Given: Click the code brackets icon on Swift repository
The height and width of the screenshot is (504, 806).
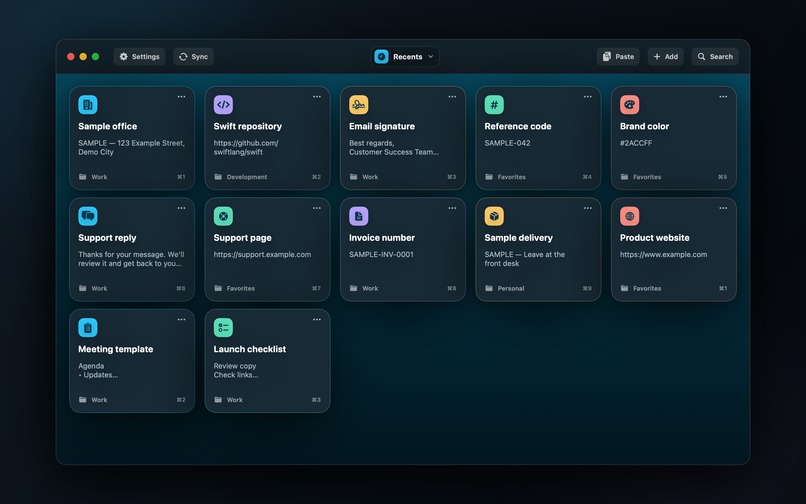Looking at the screenshot, I should point(223,105).
